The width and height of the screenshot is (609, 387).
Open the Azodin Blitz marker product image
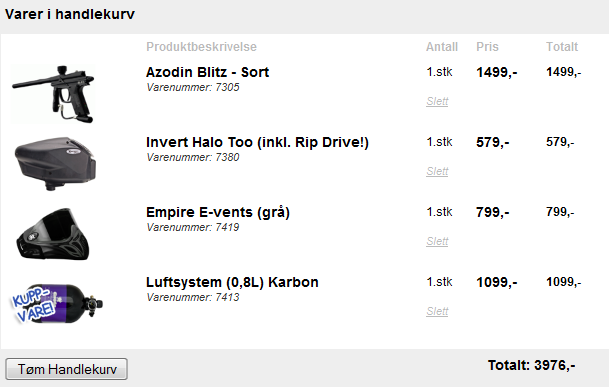pos(53,94)
